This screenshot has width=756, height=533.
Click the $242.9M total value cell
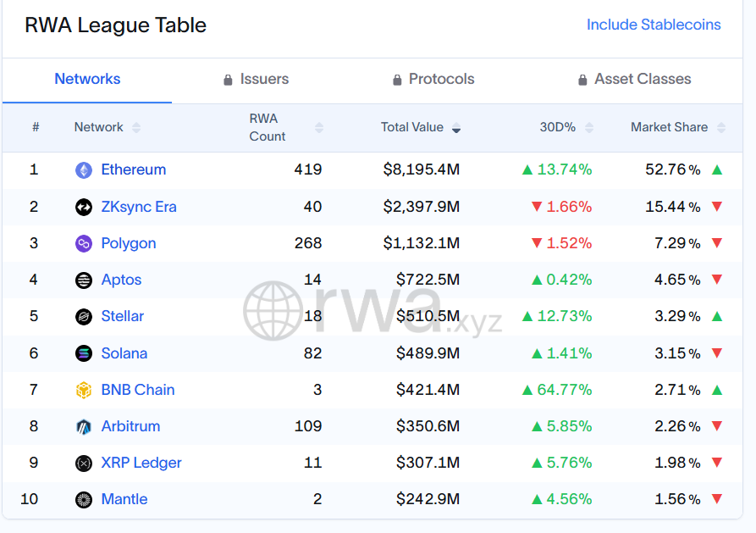(x=428, y=499)
